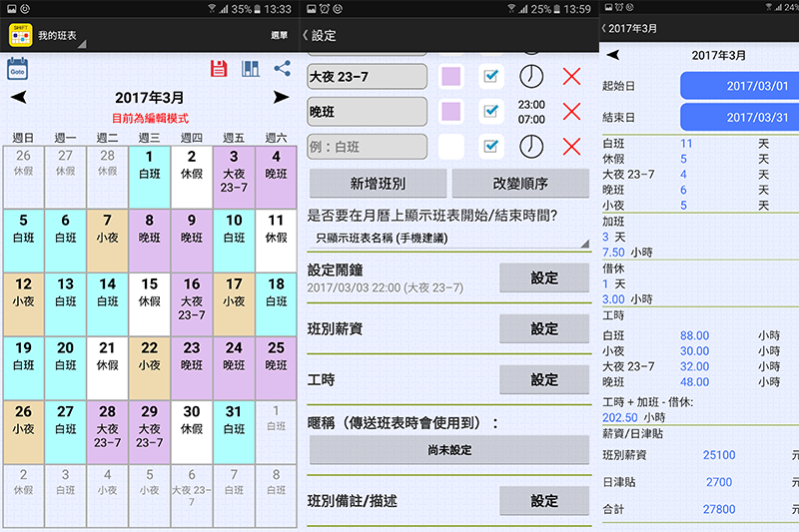This screenshot has height=532, width=799.
Task: Tap 2017年3月 month title in calendar
Action: [149, 97]
